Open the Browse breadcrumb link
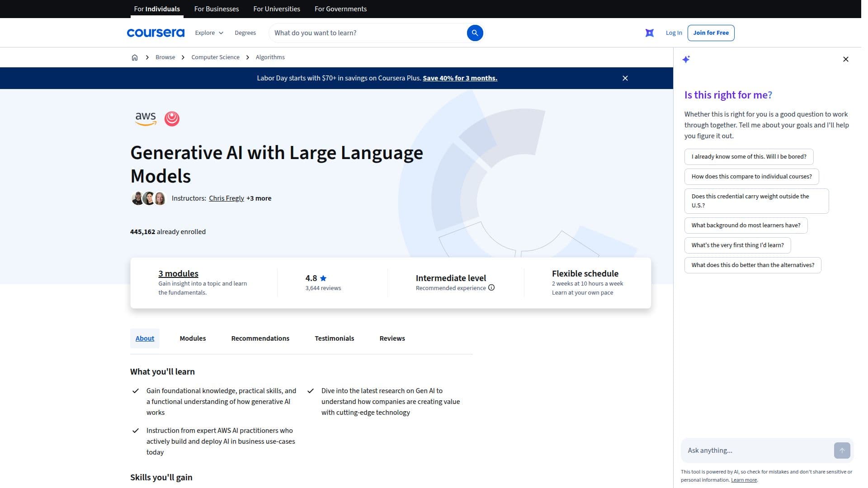The height and width of the screenshot is (488, 868). [x=166, y=57]
